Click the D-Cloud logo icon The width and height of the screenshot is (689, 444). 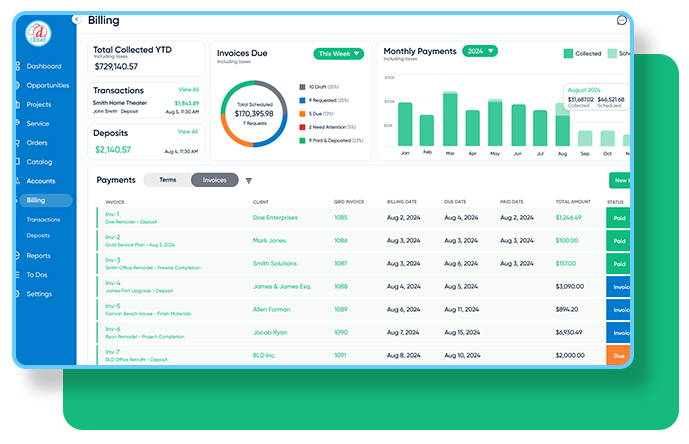point(38,33)
